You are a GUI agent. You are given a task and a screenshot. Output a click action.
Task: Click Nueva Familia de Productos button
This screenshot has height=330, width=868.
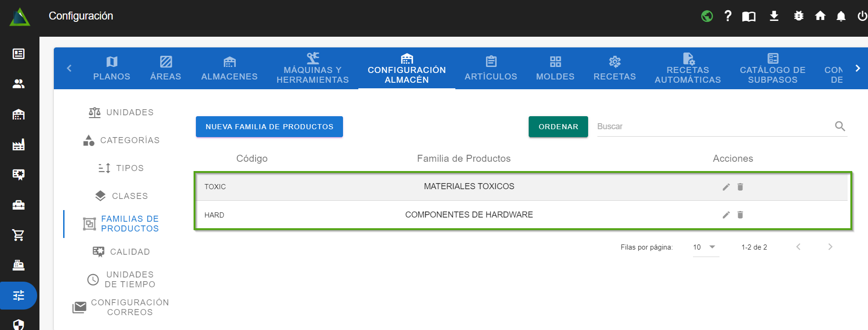pos(269,127)
